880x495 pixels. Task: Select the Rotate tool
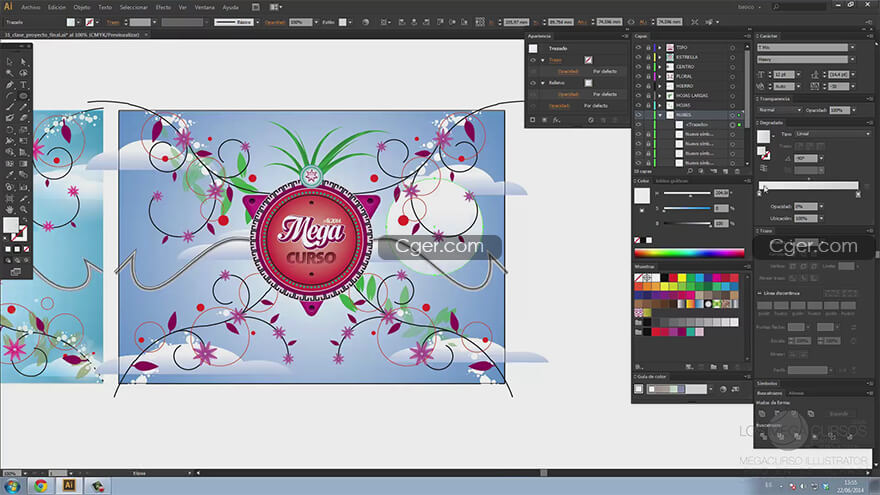10,130
